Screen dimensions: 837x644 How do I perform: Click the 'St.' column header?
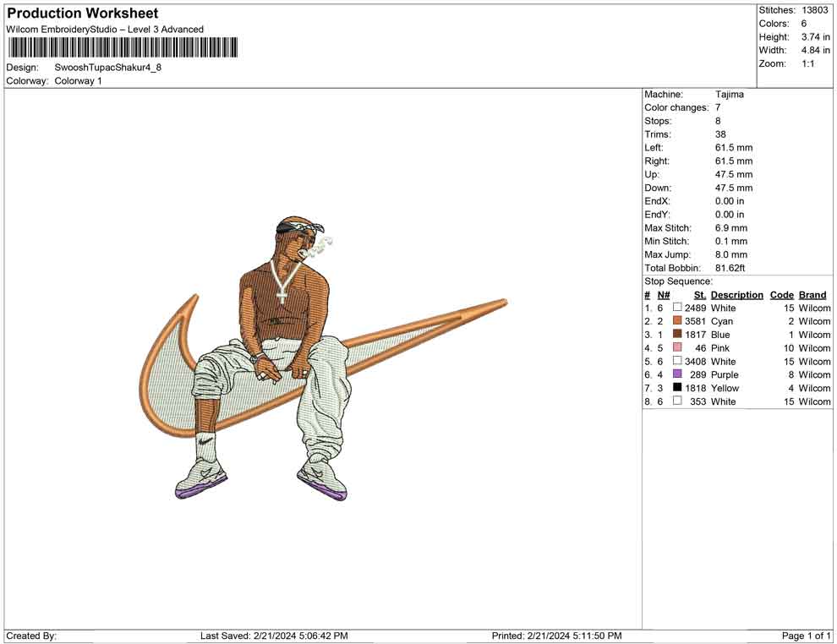tap(700, 294)
